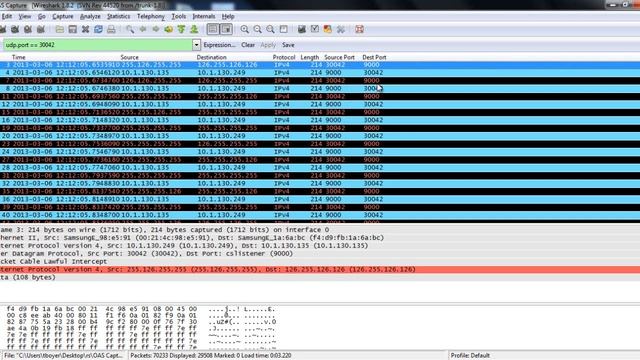Sort by the Length column header
The image size is (640, 360).
[x=309, y=57]
